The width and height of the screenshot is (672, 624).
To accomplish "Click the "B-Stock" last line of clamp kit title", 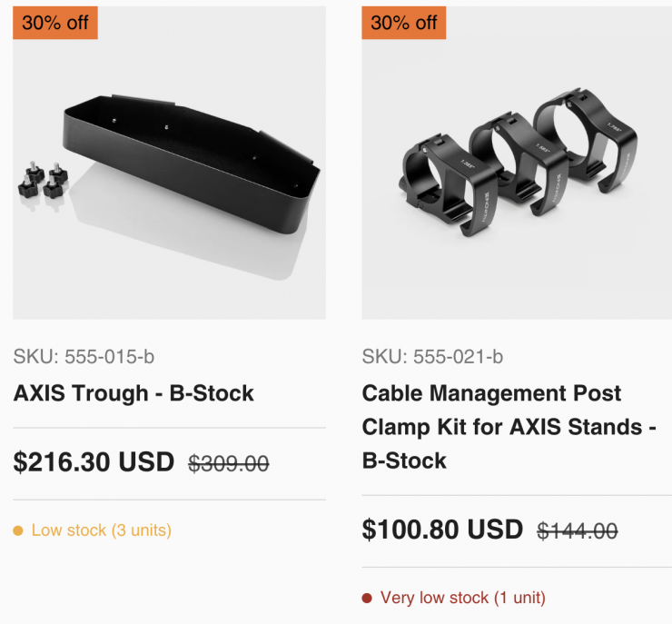I will click(x=404, y=461).
